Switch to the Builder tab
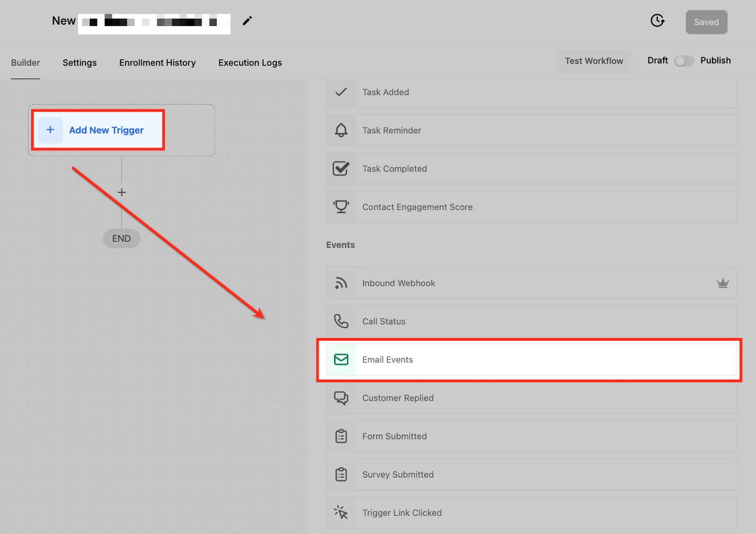This screenshot has width=756, height=534. 26,63
